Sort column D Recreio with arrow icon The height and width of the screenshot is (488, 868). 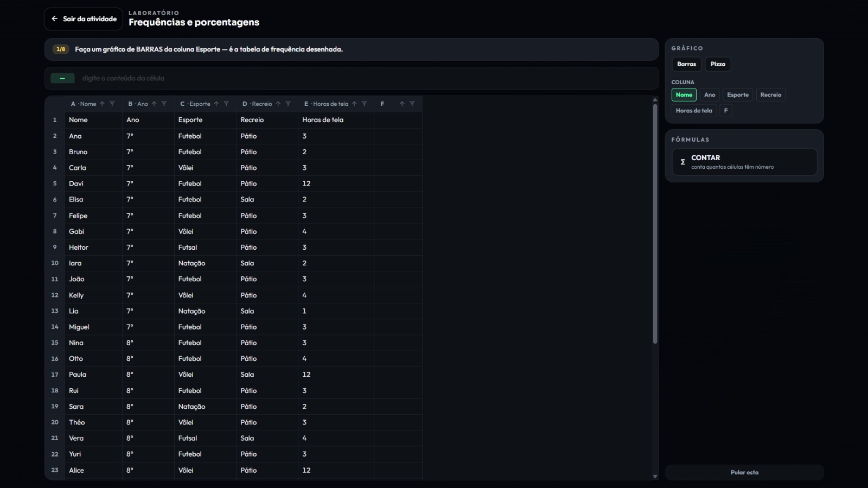point(278,104)
